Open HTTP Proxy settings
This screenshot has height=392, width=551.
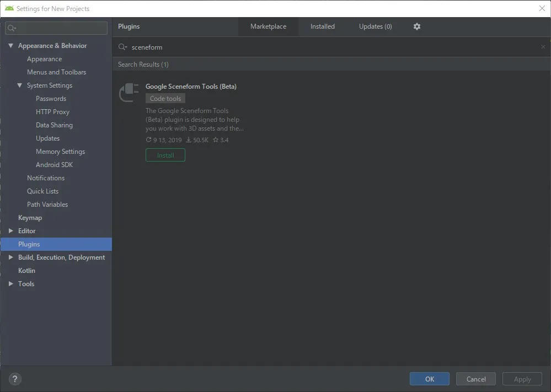point(52,112)
